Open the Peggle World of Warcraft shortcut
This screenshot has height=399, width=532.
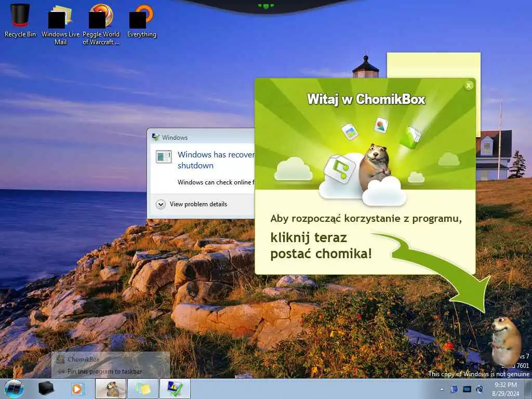(x=101, y=24)
